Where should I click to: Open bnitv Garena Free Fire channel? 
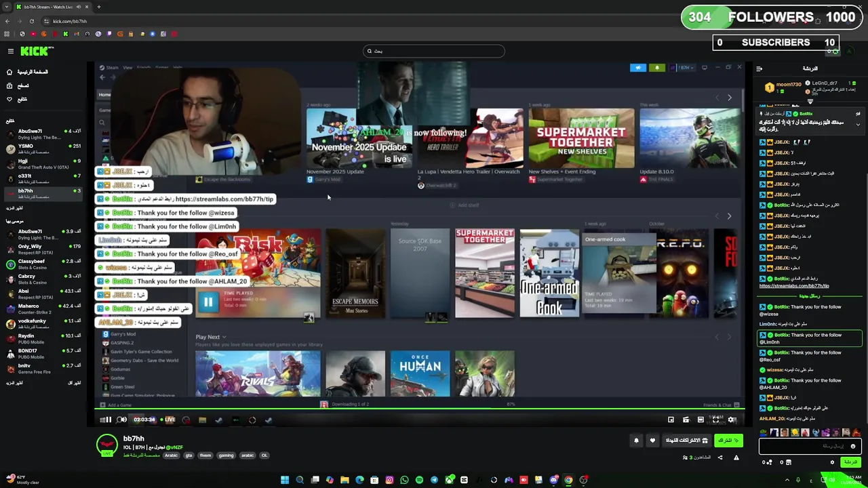click(42, 368)
